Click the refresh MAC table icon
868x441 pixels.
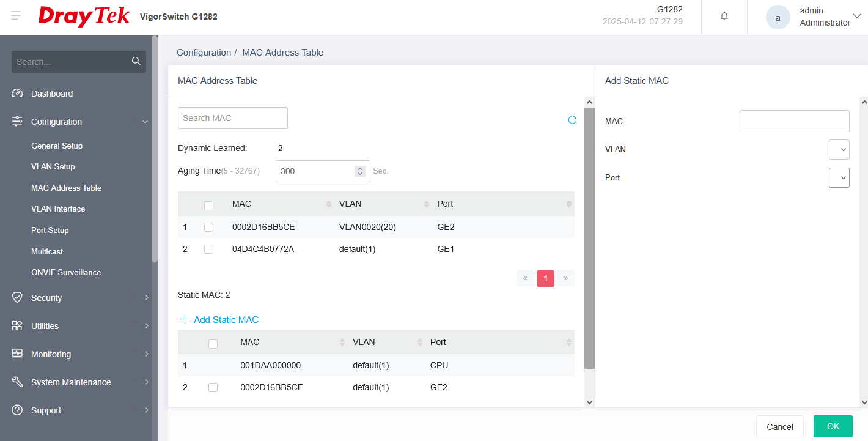[572, 120]
